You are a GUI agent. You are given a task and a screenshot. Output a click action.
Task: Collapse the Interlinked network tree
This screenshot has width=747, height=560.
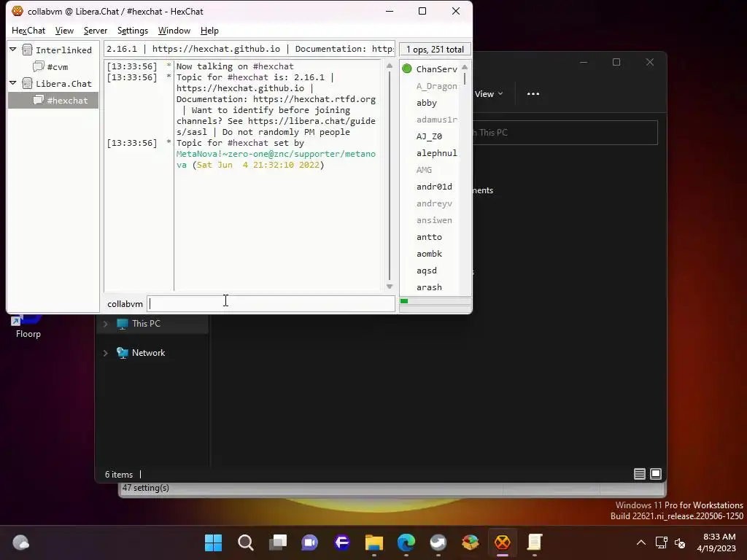click(x=13, y=49)
